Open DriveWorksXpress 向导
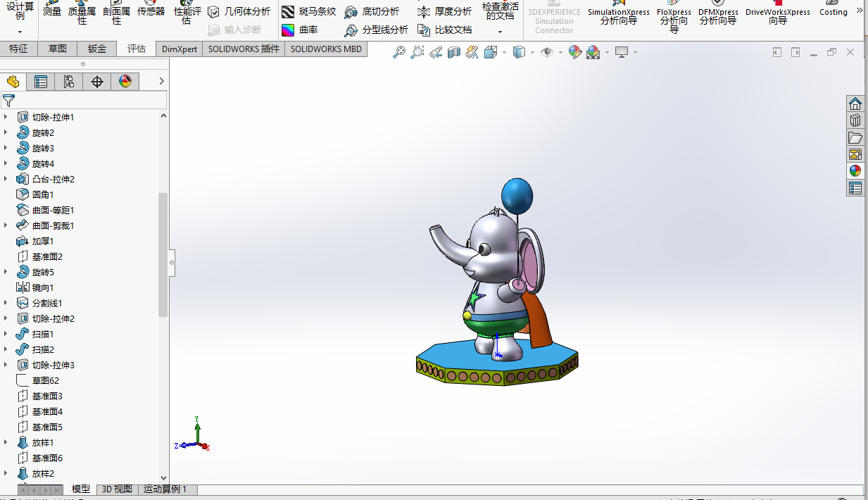Image resolution: width=868 pixels, height=500 pixels. (x=778, y=14)
